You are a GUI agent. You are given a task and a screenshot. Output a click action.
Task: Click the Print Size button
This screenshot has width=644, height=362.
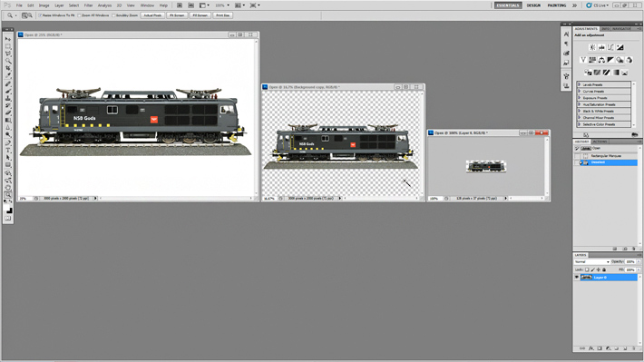[223, 15]
